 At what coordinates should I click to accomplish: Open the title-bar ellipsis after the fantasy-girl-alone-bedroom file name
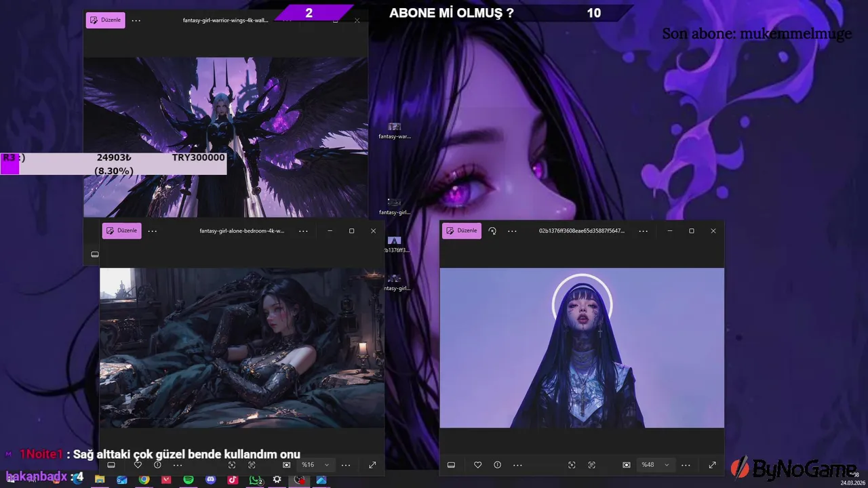(303, 230)
